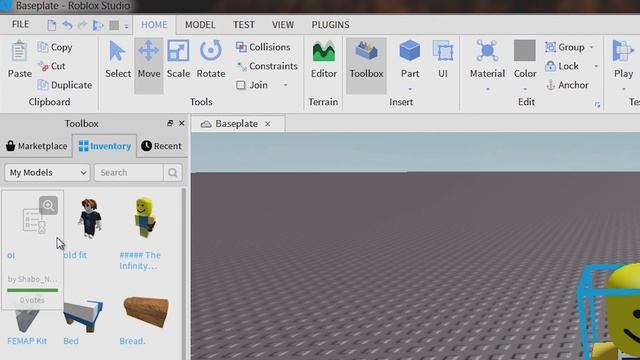Switch to the VIEW ribbon tab

[283, 24]
